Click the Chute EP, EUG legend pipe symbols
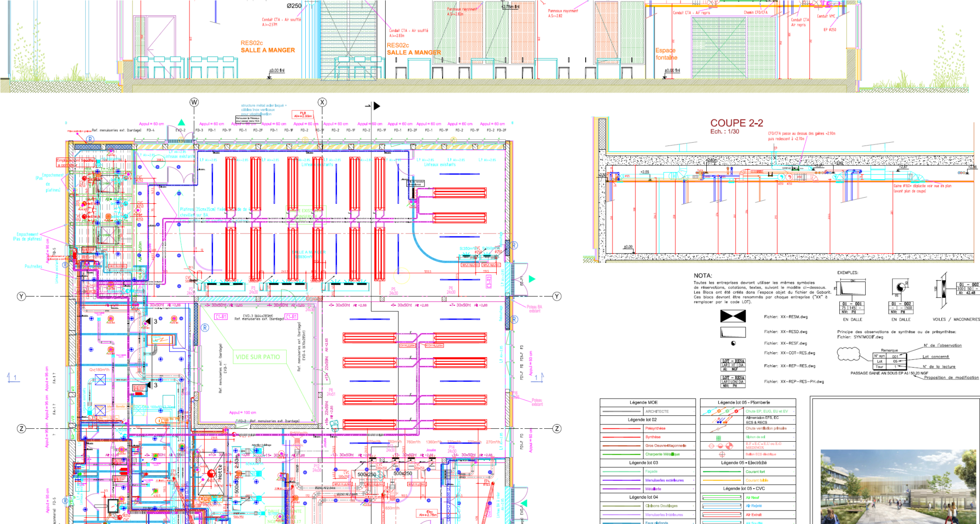 point(722,411)
